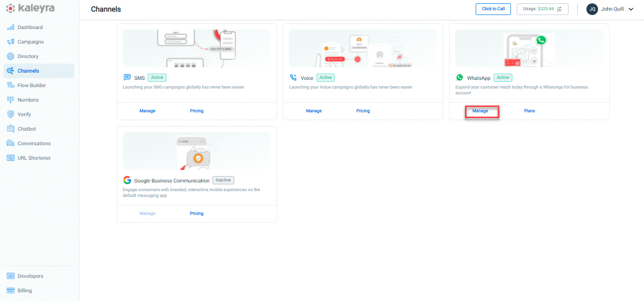This screenshot has height=301, width=644.
Task: View Voice Pricing
Action: pyautogui.click(x=363, y=111)
